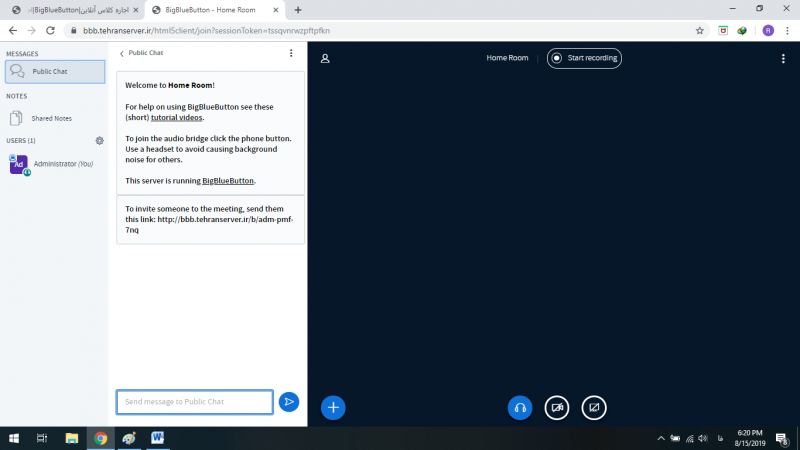Open the chat options three-dot menu
The width and height of the screenshot is (800, 450).
(291, 53)
